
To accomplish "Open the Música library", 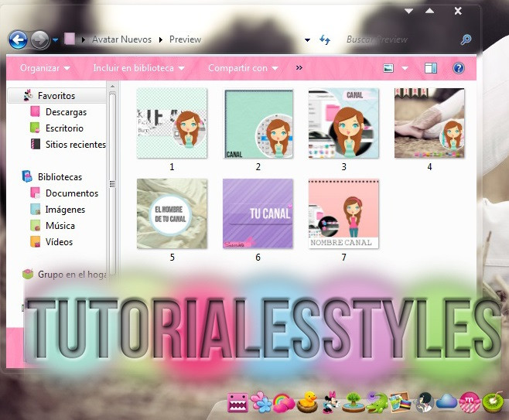I will pyautogui.click(x=60, y=226).
